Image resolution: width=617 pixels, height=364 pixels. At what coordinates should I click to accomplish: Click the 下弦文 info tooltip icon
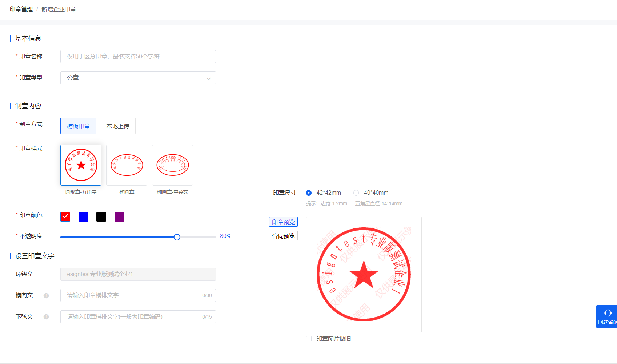(x=46, y=317)
